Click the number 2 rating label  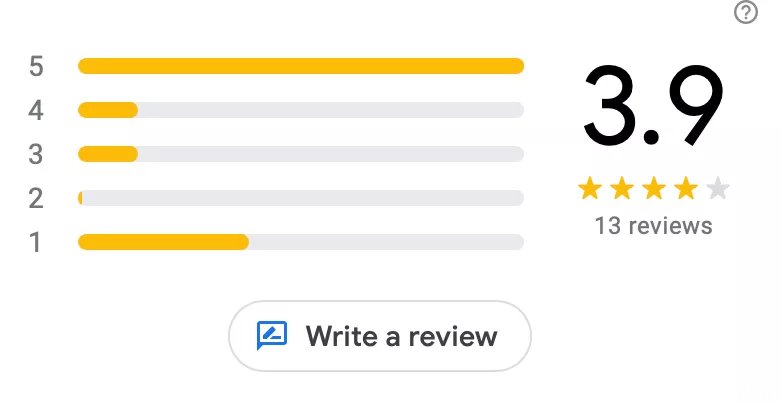(36, 198)
